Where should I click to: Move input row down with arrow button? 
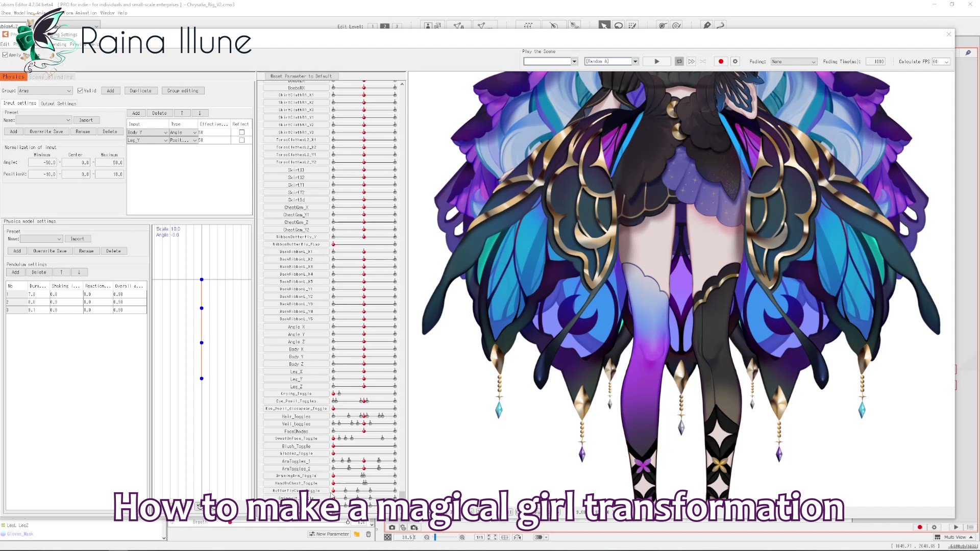point(200,113)
